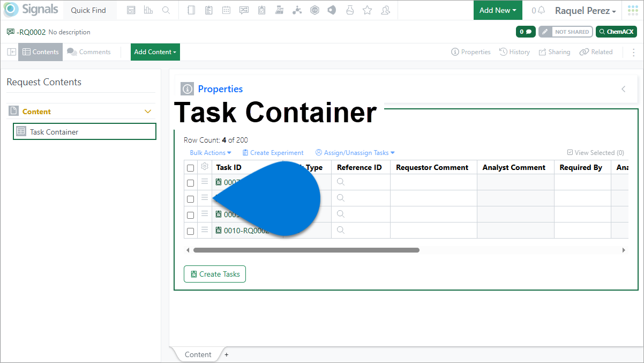The image size is (644, 363).
Task: Click the table settings gear icon
Action: [205, 167]
